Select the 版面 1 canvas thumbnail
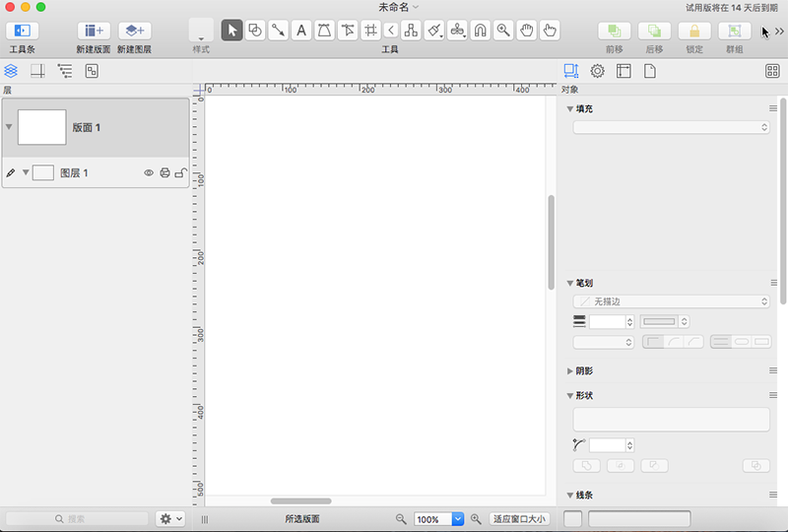 coord(41,127)
